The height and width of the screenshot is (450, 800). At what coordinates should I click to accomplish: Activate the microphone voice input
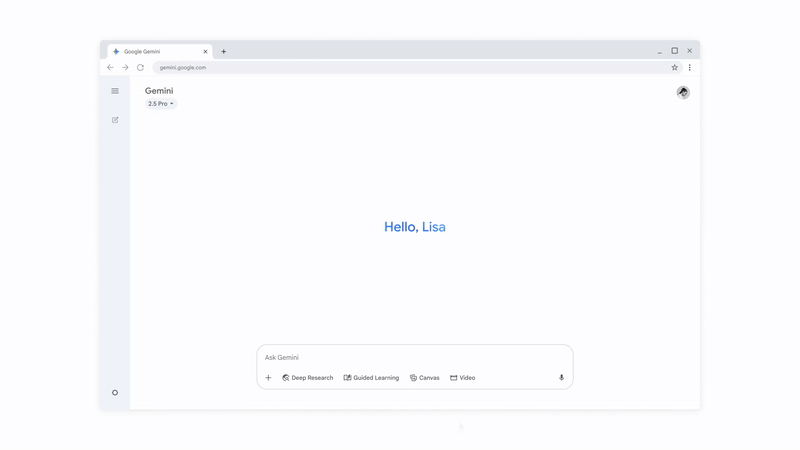click(x=561, y=378)
